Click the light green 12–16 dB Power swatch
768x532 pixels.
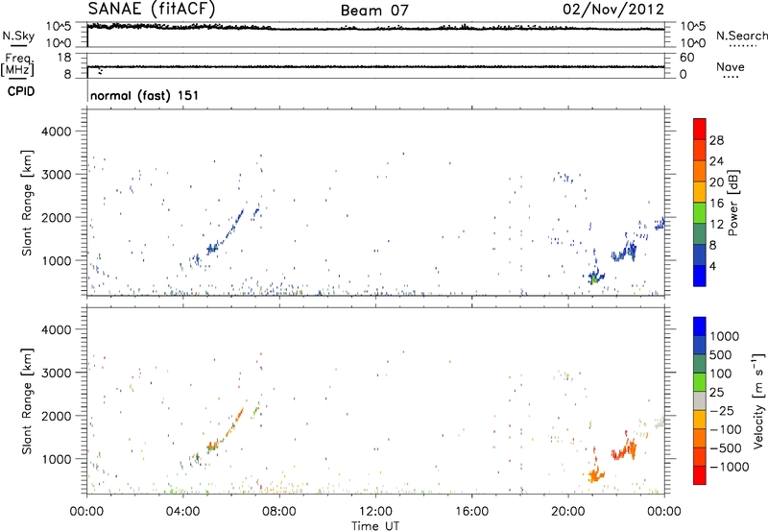[x=700, y=213]
